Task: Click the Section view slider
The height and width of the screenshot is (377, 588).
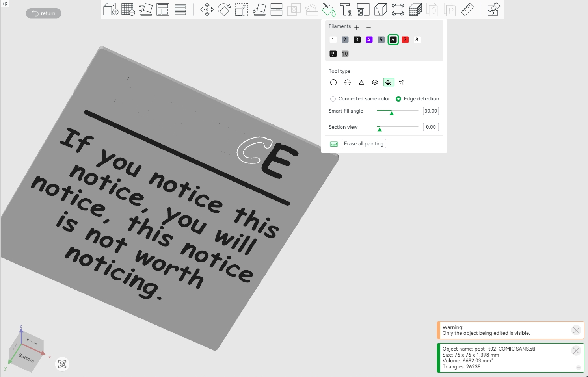Action: 398,127
